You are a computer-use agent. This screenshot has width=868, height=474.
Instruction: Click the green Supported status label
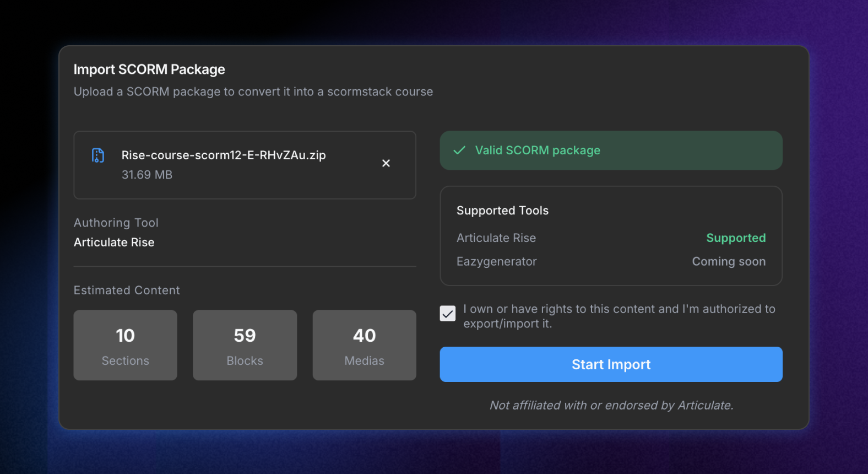click(x=736, y=238)
